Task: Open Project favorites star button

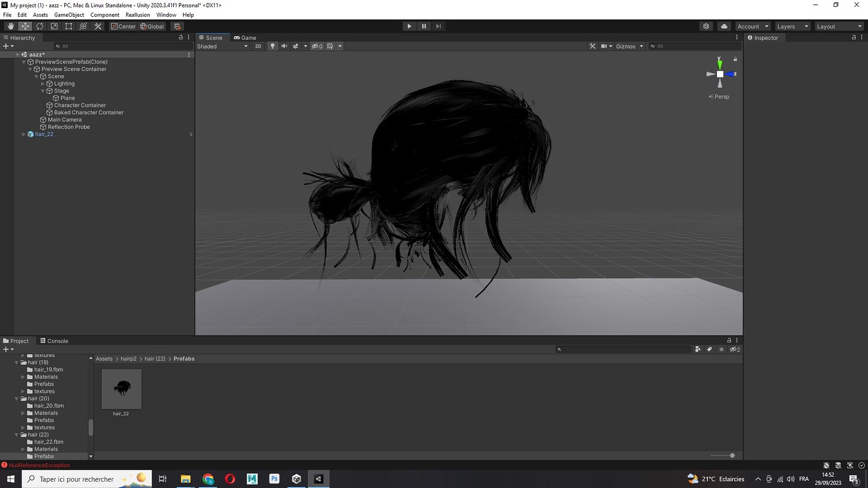Action: 722,349
